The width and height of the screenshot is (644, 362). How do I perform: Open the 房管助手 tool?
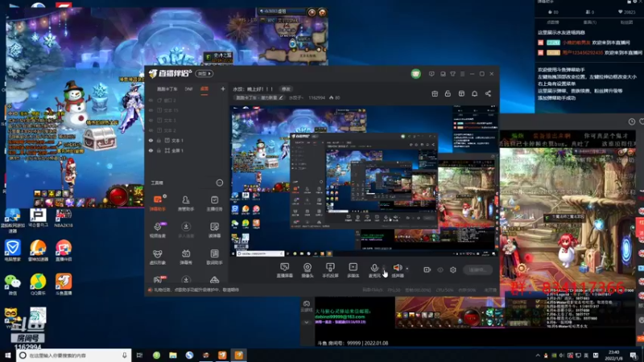coord(186,203)
